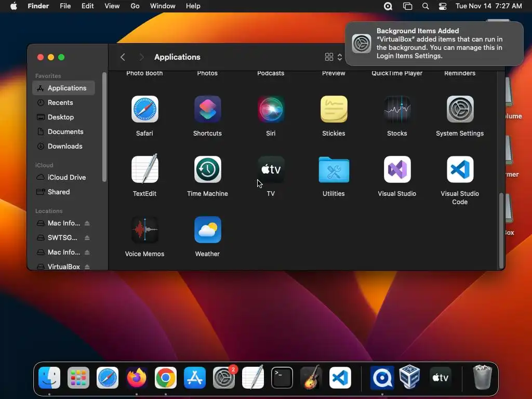The image size is (532, 399).
Task: Open System Settings with badge in Dock
Action: pyautogui.click(x=224, y=378)
